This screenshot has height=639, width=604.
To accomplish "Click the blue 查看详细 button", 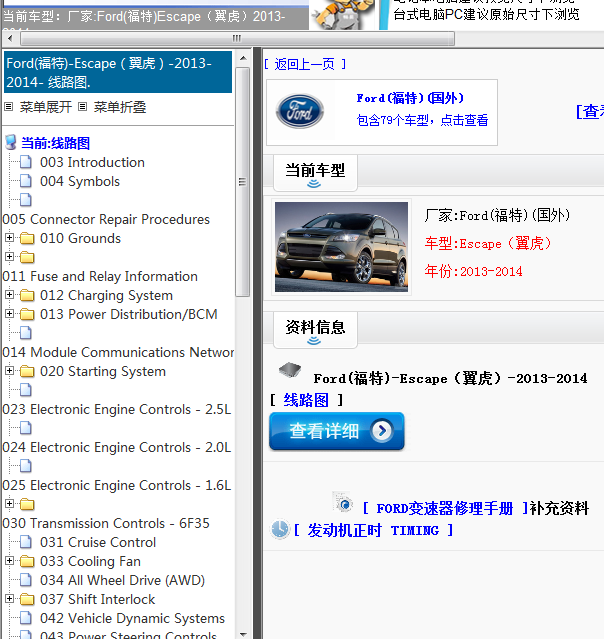I will tap(337, 431).
